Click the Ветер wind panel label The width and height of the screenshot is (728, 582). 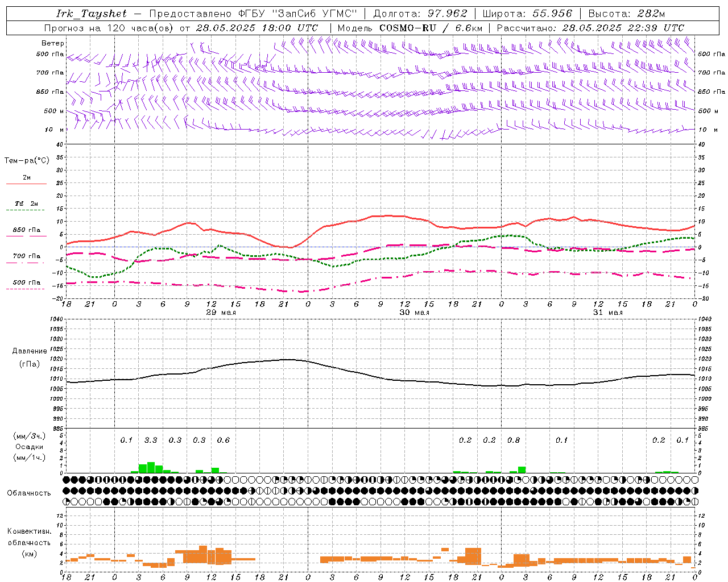[x=53, y=43]
